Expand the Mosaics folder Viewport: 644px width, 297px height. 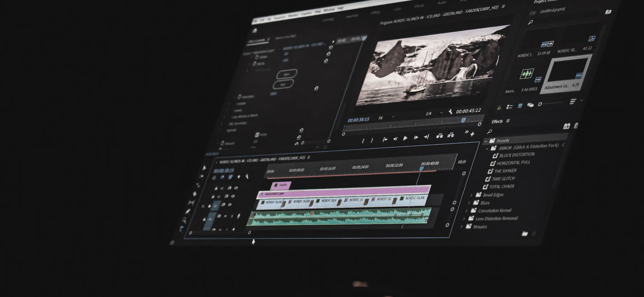[462, 227]
